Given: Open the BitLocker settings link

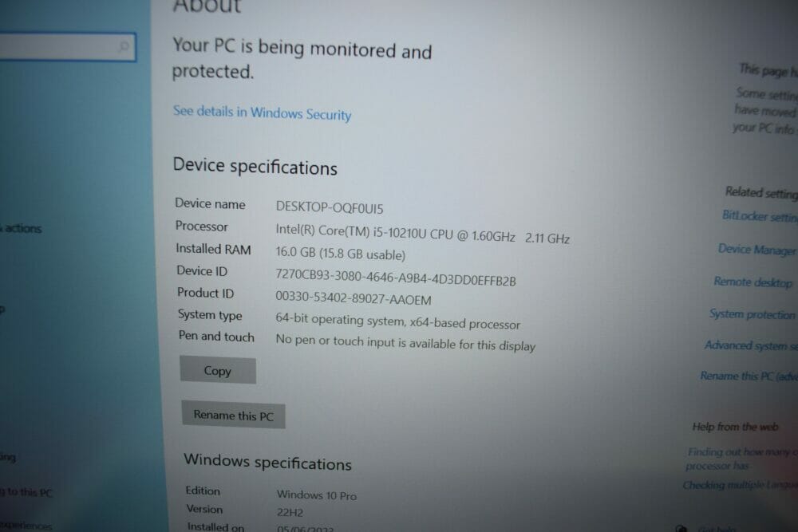Looking at the screenshot, I should point(760,216).
